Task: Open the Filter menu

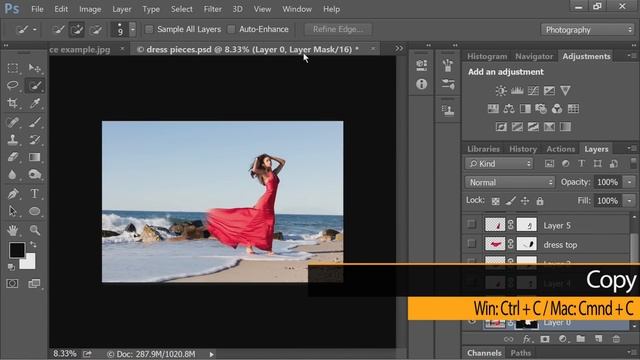Action: 213,9
